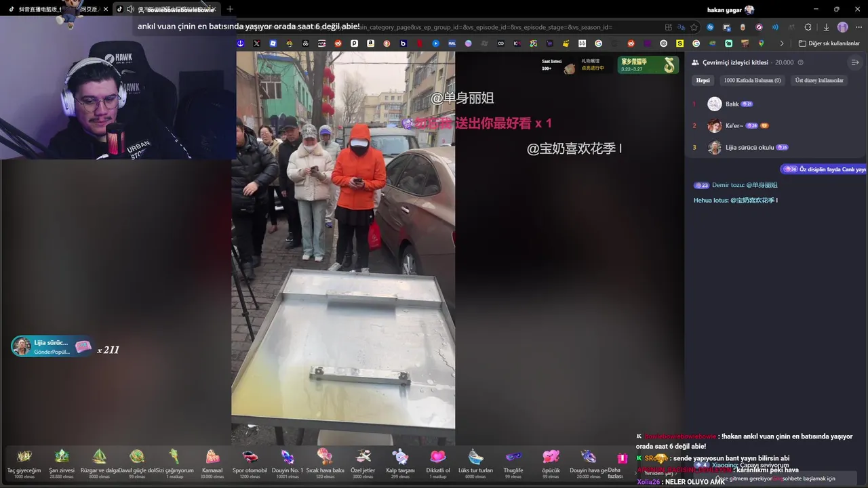Open viewer Balık profile row

[775, 104]
